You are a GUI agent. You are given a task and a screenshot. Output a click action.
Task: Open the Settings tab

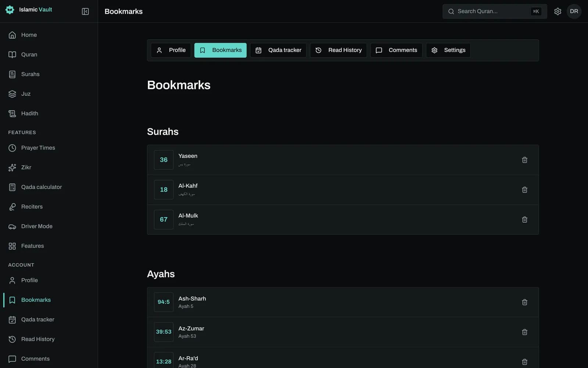pyautogui.click(x=448, y=50)
